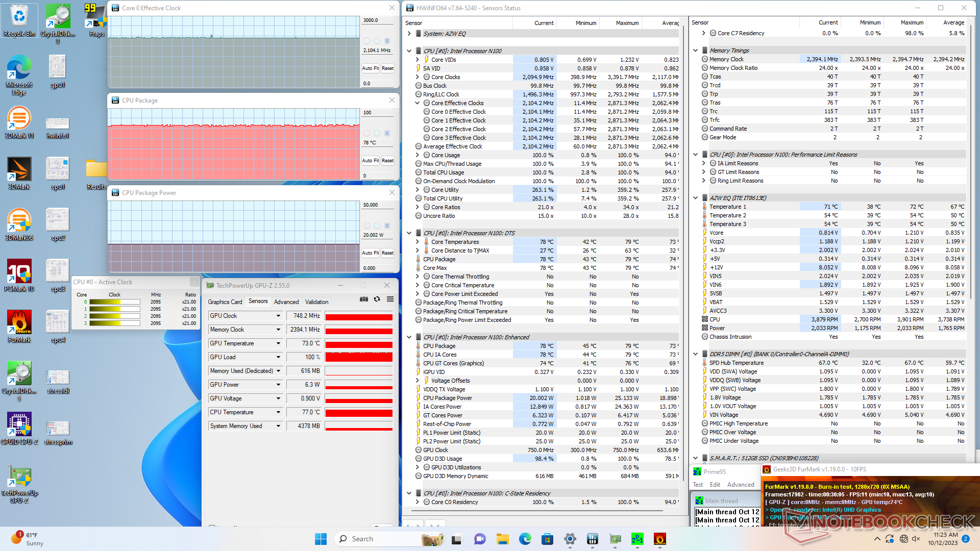980x551 pixels.
Task: Open the GPU-Z hamburger menu
Action: pos(390,299)
